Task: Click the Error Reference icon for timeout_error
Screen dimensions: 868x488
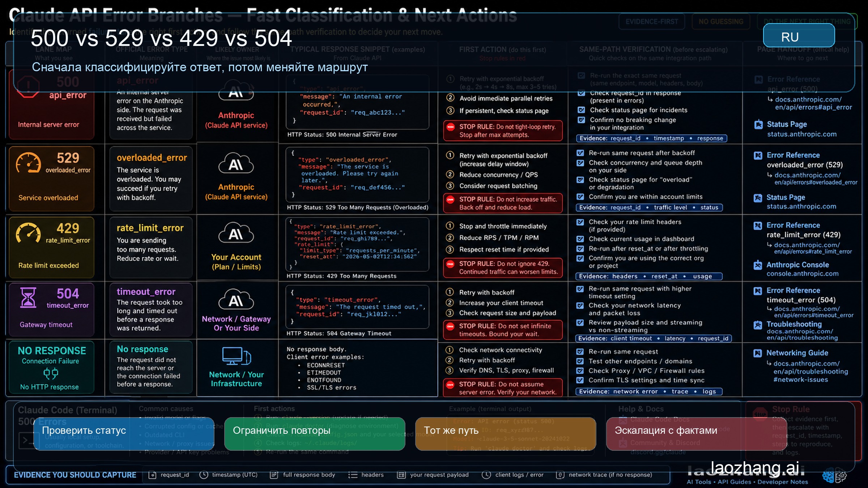Action: click(758, 291)
